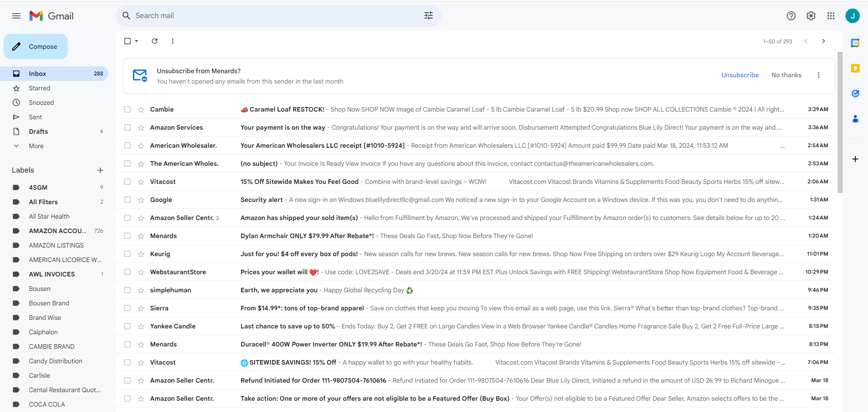Open the Amazon has shipped your sold item(s) email
Screen dimensions: 868x412
tap(476, 218)
